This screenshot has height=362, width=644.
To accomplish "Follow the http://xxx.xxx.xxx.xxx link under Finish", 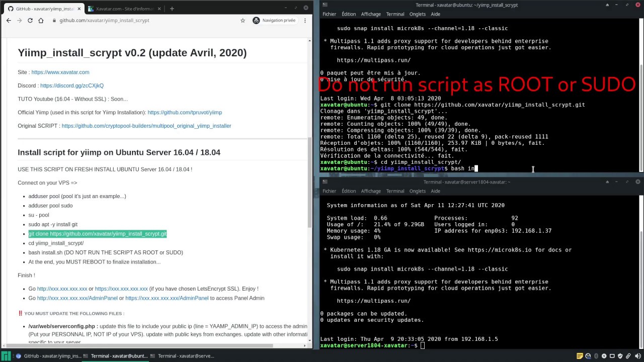I will (x=62, y=289).
